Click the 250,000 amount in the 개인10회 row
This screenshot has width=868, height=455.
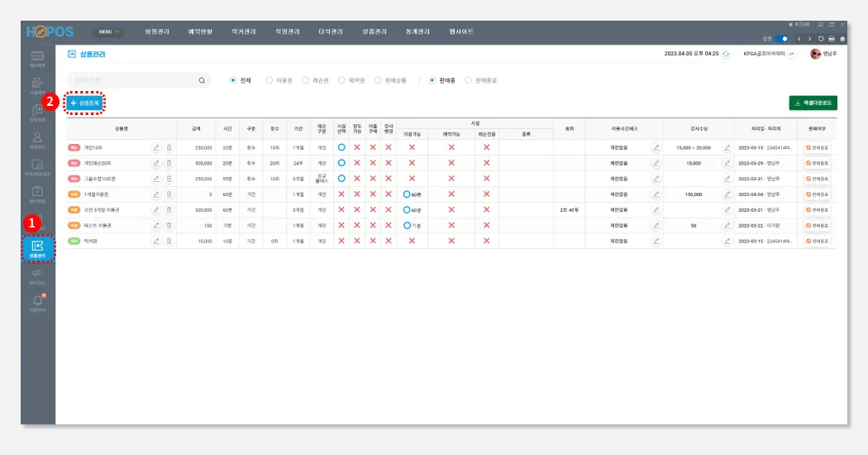[203, 148]
